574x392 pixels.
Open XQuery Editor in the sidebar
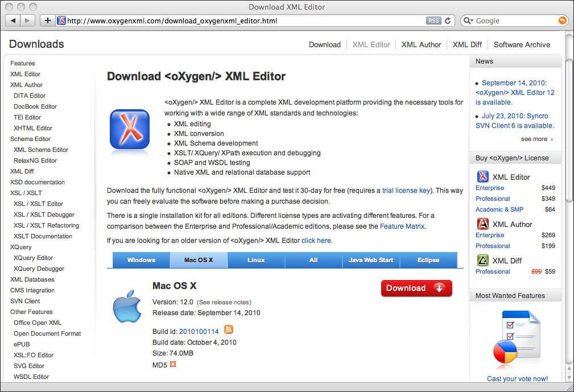[x=34, y=258]
